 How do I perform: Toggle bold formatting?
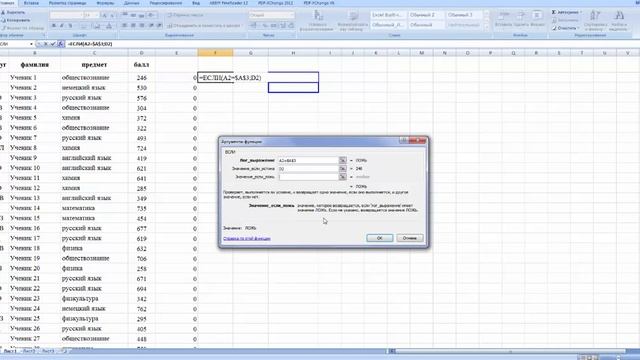[x=53, y=26]
